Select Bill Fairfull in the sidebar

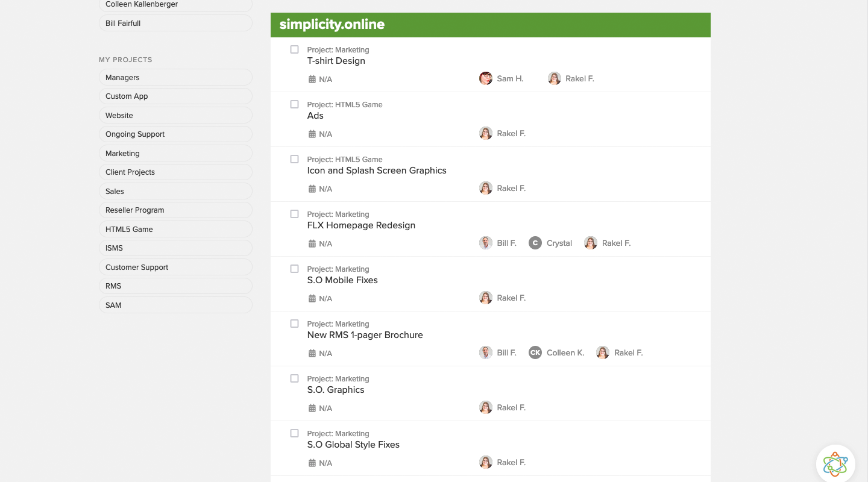(175, 23)
